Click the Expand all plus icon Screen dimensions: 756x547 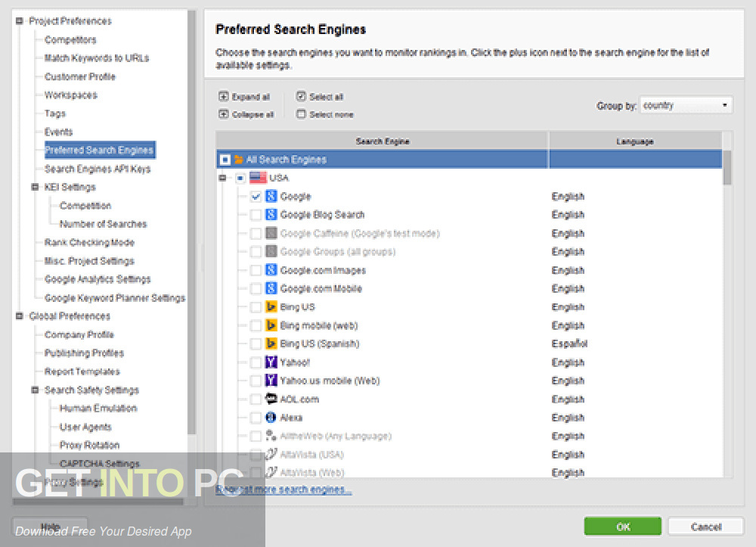(223, 96)
